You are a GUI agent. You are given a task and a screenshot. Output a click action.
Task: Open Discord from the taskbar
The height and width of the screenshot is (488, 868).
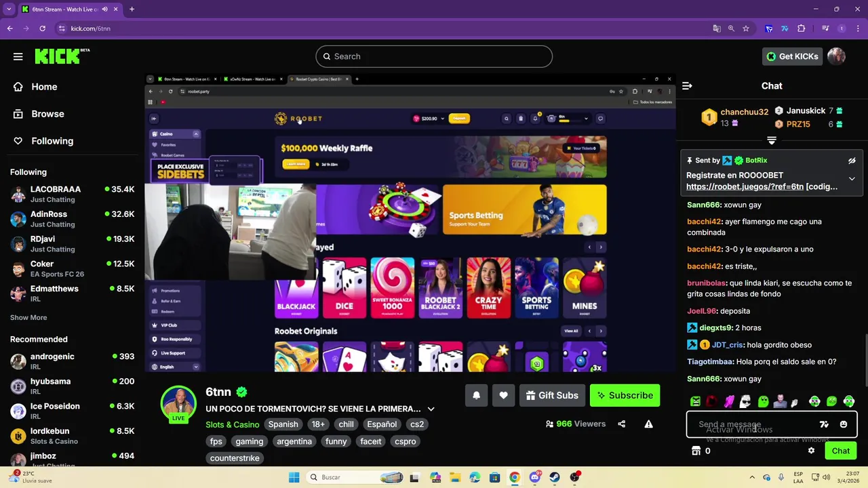click(x=534, y=477)
